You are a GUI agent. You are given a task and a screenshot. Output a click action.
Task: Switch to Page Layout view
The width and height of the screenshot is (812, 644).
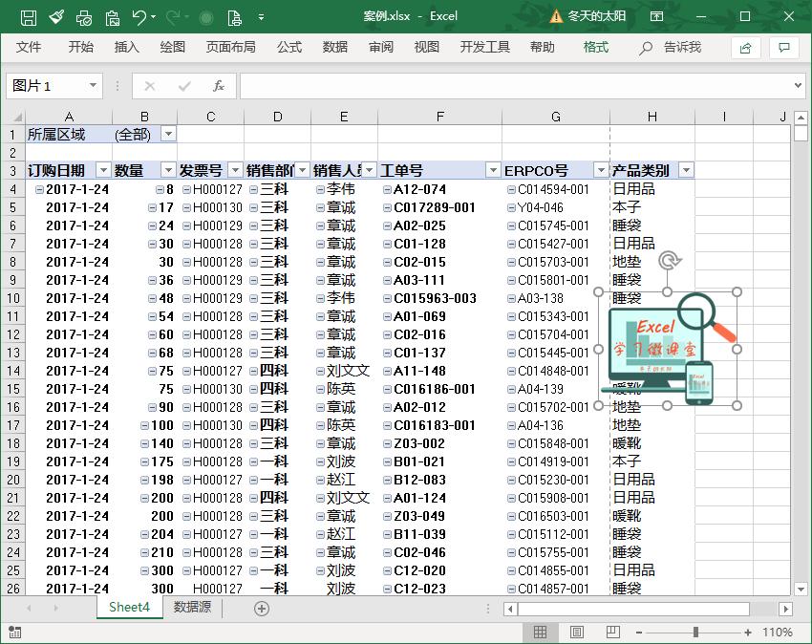coord(576,632)
